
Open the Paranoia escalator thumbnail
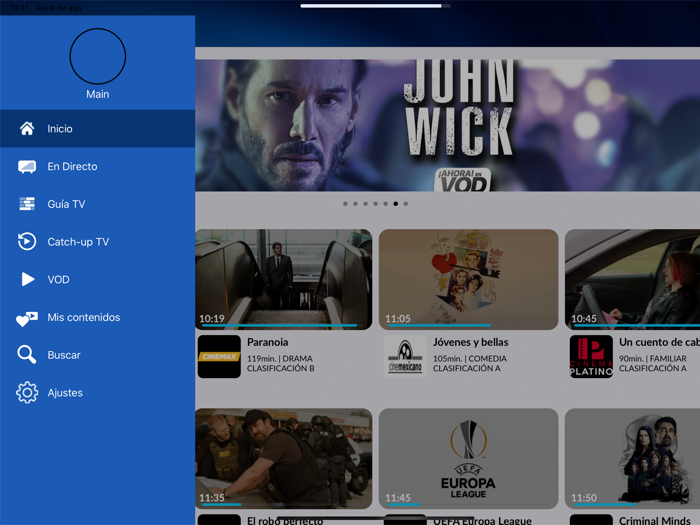click(283, 279)
